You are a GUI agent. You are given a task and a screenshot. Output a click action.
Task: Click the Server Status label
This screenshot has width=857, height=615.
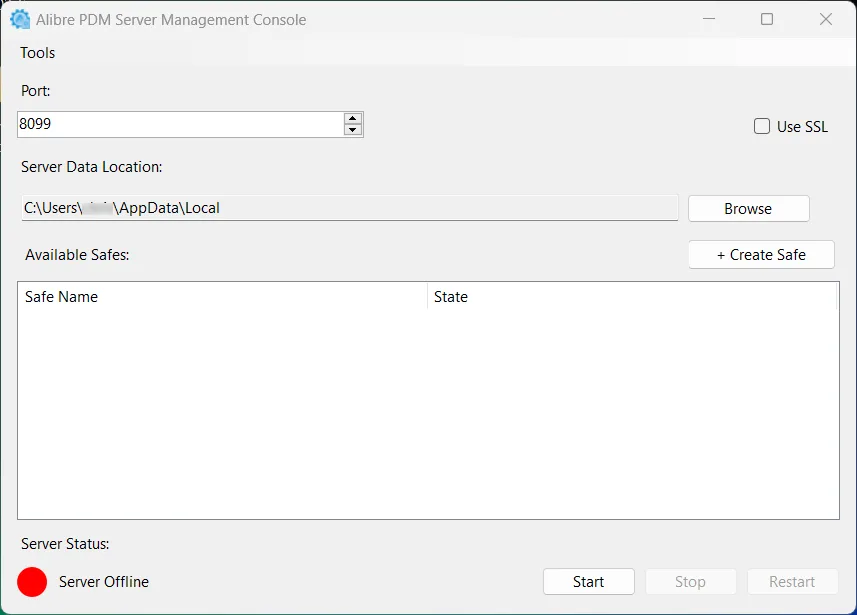click(x=65, y=544)
